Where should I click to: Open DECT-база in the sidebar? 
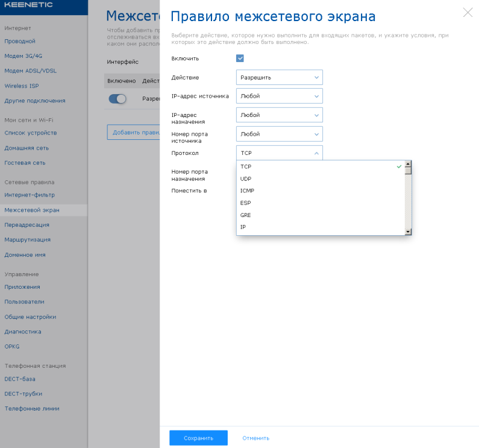(x=20, y=379)
